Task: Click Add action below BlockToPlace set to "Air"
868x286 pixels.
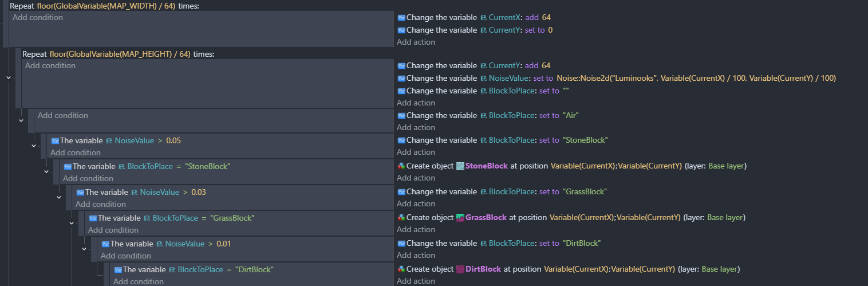Action: click(x=416, y=127)
